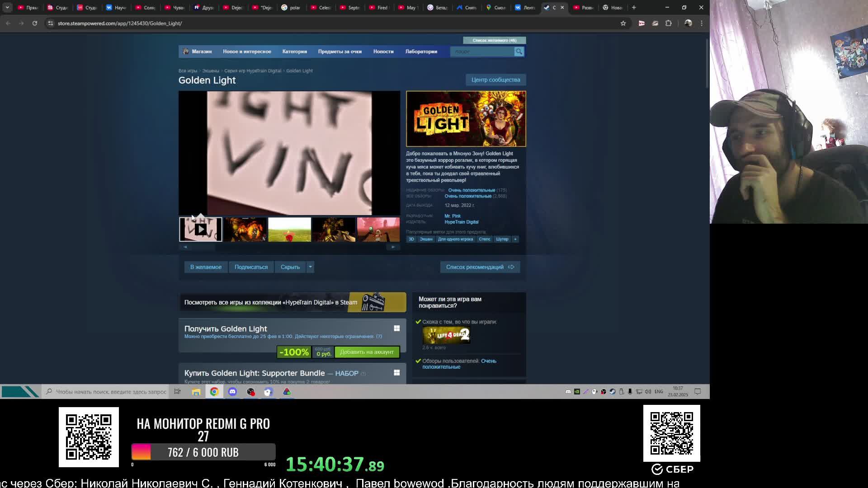Open the Chrome extensions puzzle icon
868x488 pixels.
669,23
